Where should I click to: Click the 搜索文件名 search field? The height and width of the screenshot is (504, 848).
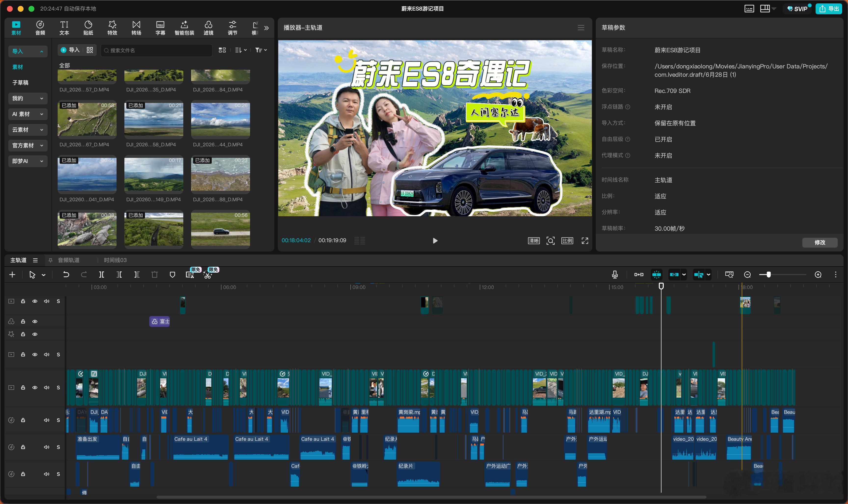point(156,50)
